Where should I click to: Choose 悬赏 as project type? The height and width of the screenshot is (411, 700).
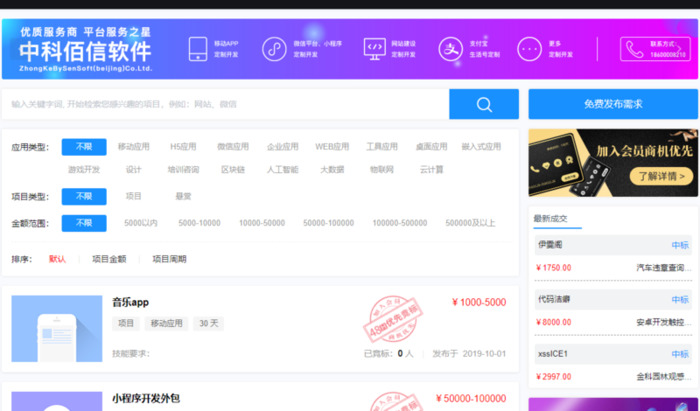tap(183, 196)
